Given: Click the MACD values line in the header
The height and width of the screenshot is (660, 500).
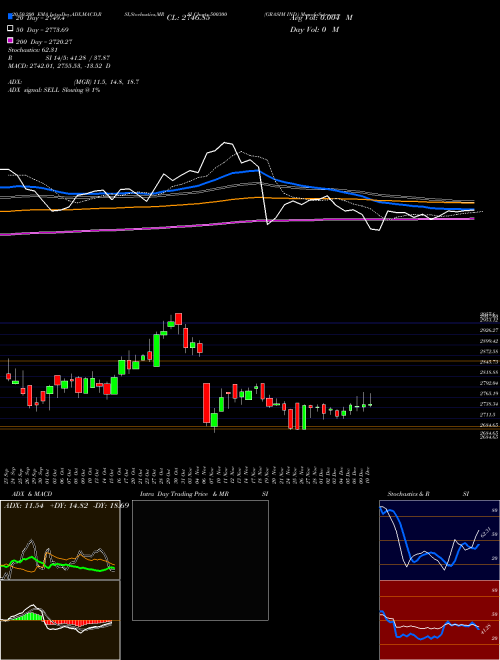Looking at the screenshot, I should coord(59,66).
